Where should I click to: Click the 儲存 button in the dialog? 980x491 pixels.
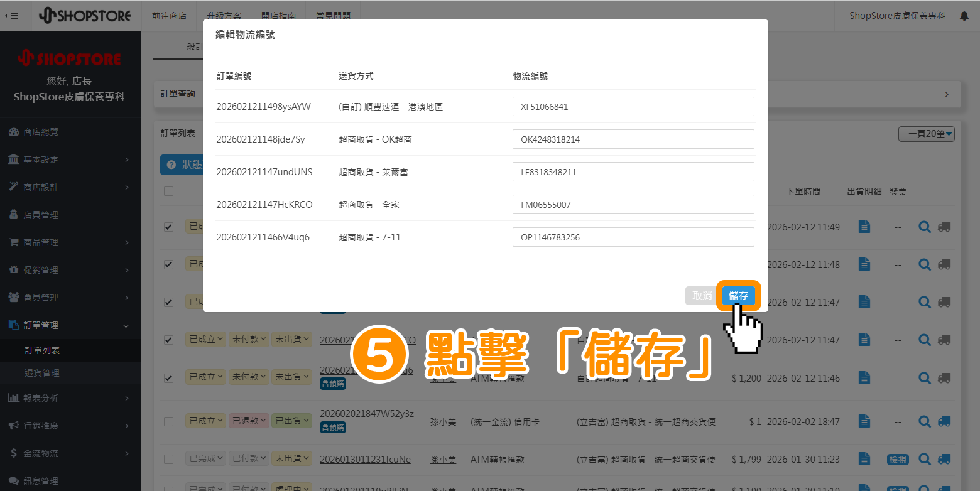click(738, 296)
